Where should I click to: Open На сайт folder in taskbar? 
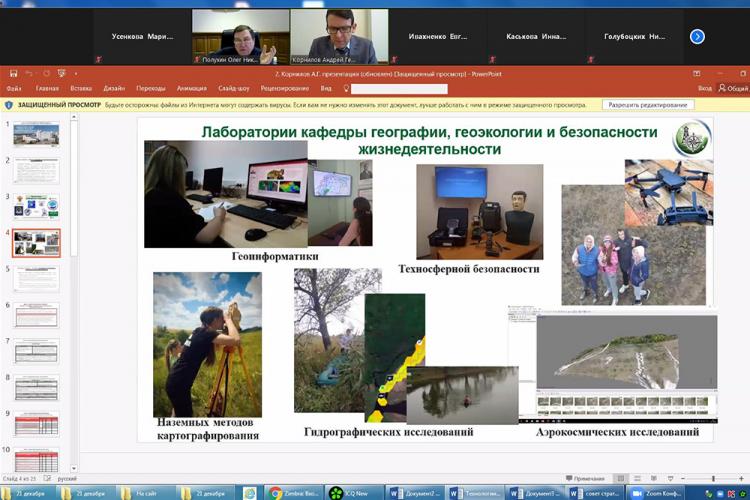coord(145,493)
